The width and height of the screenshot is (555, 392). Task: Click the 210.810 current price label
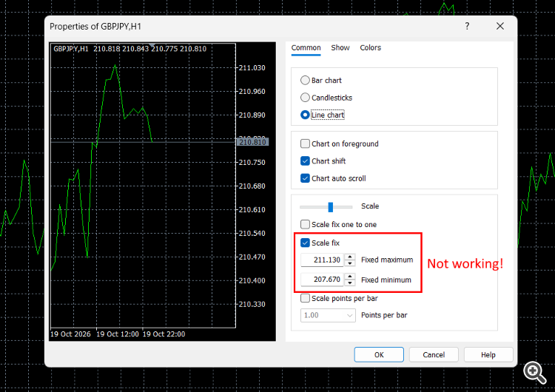252,142
